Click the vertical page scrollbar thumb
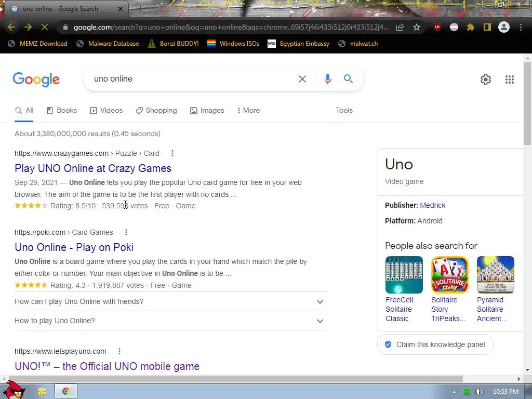The height and width of the screenshot is (399, 532). tap(528, 103)
